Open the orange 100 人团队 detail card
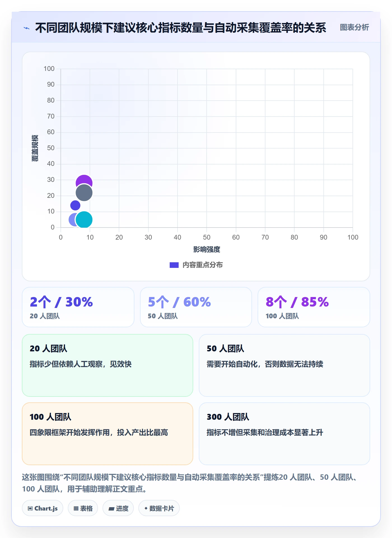392x538 pixels. pos(108,434)
